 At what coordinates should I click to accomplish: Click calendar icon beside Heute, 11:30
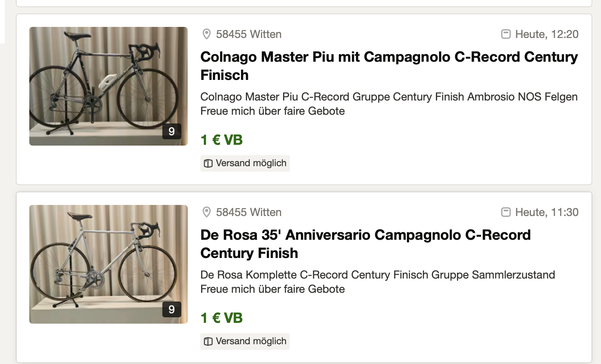tap(506, 212)
